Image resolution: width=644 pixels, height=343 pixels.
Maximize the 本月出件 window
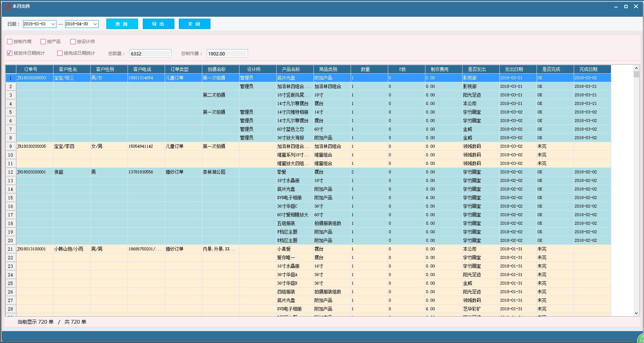[626, 7]
